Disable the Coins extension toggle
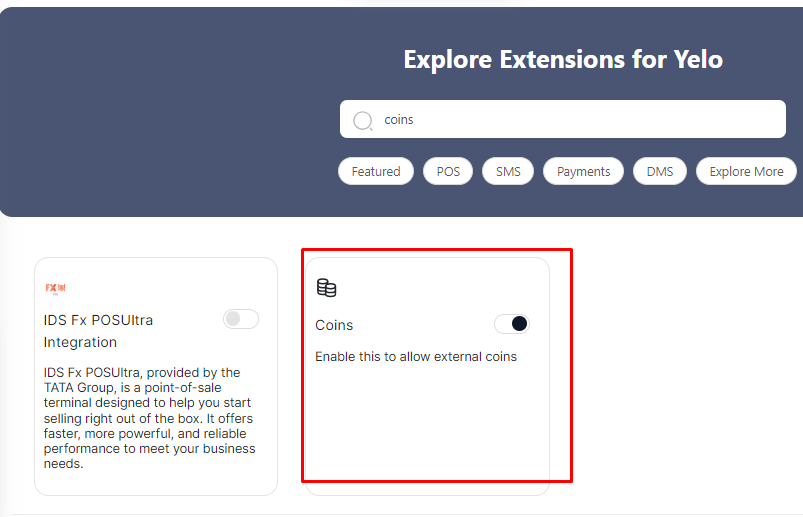Screen dimensions: 803x517 [x=511, y=324]
